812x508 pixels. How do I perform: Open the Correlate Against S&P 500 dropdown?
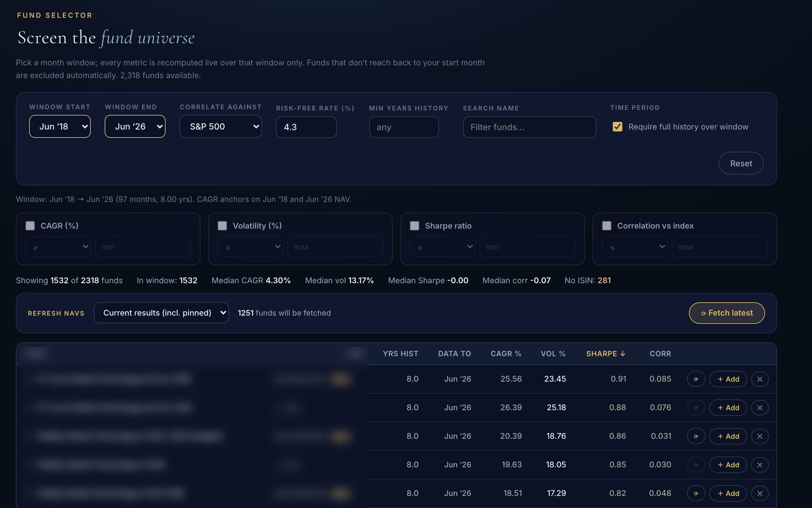(x=221, y=126)
